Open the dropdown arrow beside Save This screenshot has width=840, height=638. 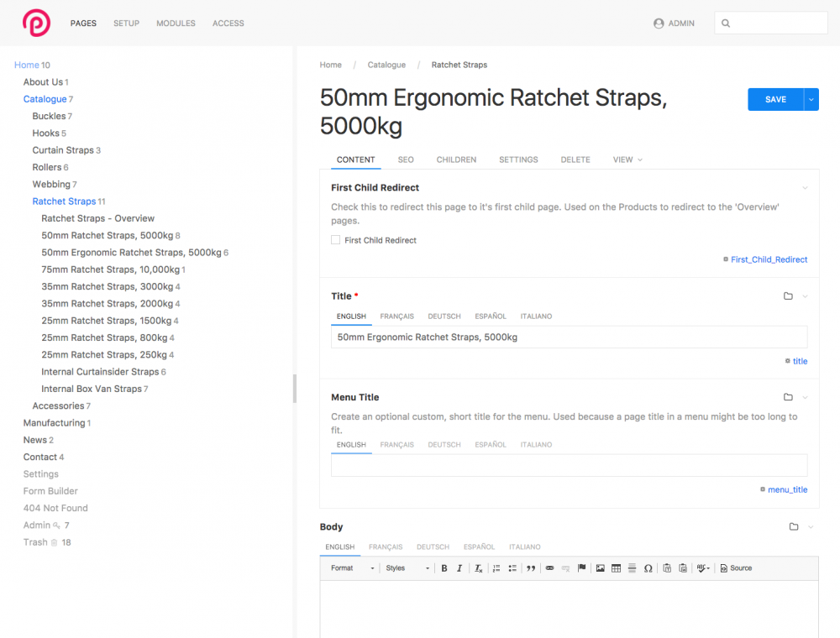click(x=811, y=99)
